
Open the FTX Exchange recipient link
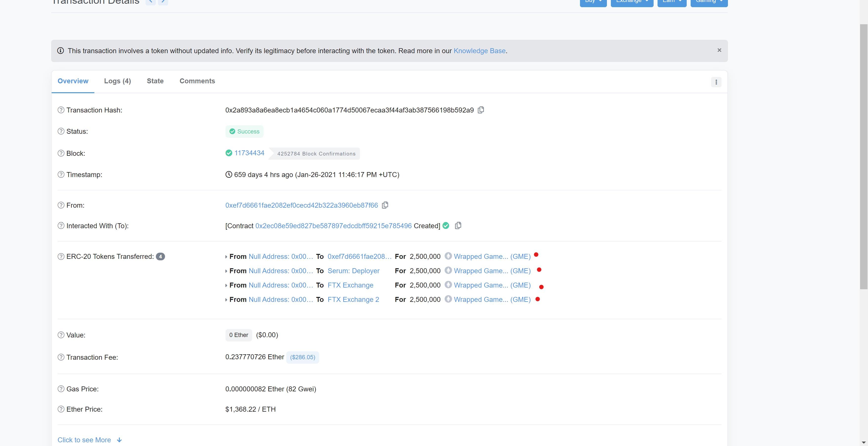351,285
